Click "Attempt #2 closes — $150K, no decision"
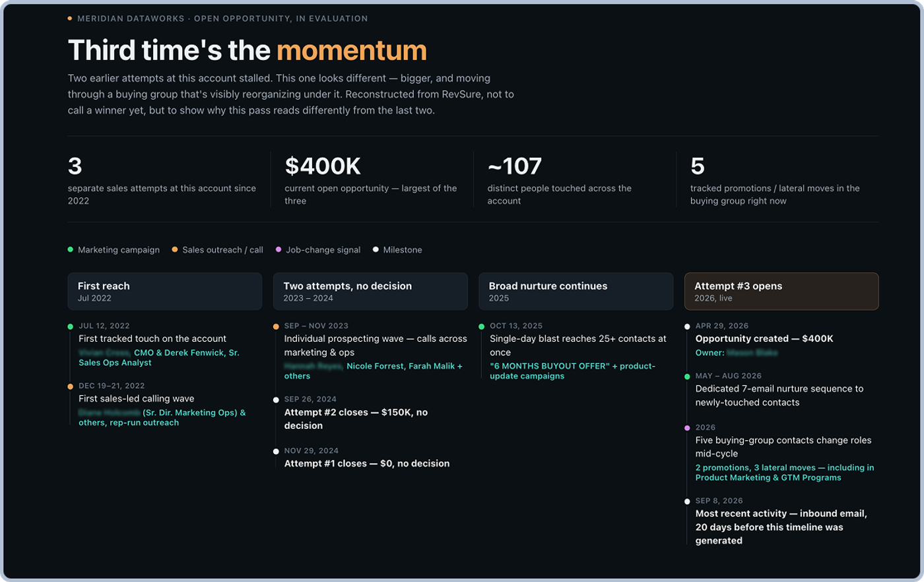 pyautogui.click(x=356, y=419)
